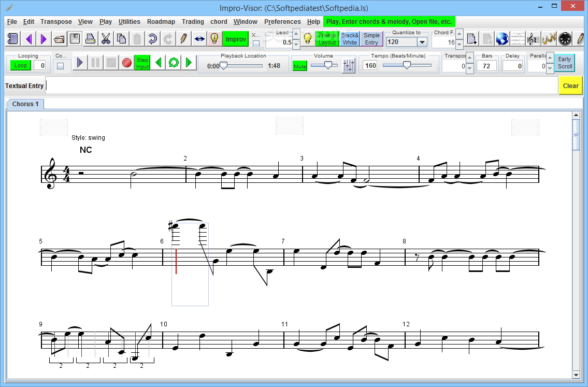Increase the Parallax value stepper
The width and height of the screenshot is (588, 387).
550,58
